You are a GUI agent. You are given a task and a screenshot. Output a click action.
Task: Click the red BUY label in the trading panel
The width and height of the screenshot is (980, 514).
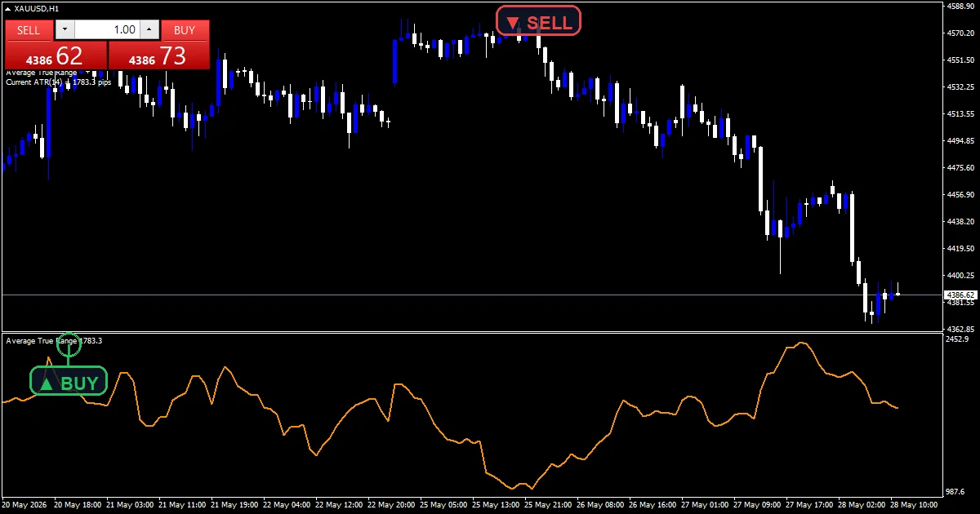[x=185, y=30]
